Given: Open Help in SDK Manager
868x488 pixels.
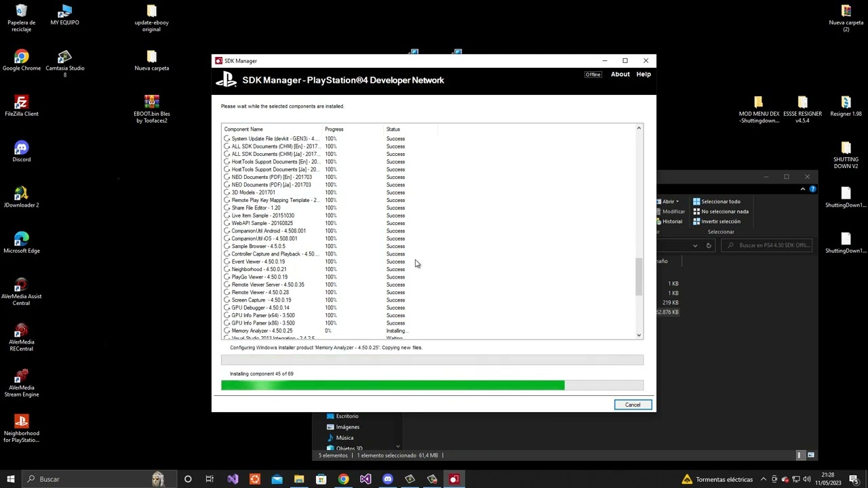Looking at the screenshot, I should 644,75.
